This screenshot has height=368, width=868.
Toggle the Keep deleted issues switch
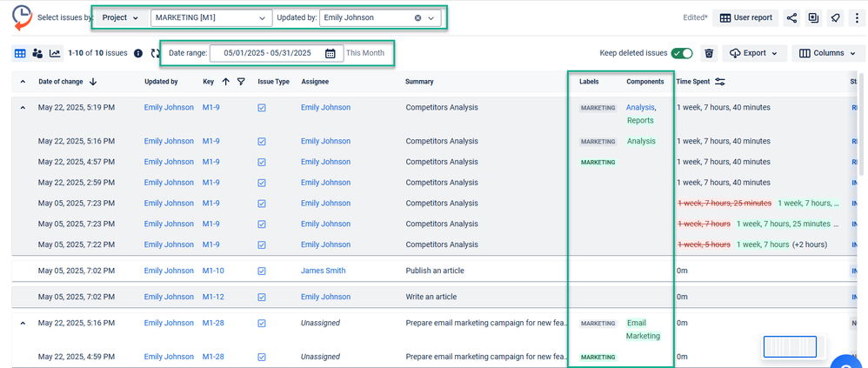coord(682,53)
